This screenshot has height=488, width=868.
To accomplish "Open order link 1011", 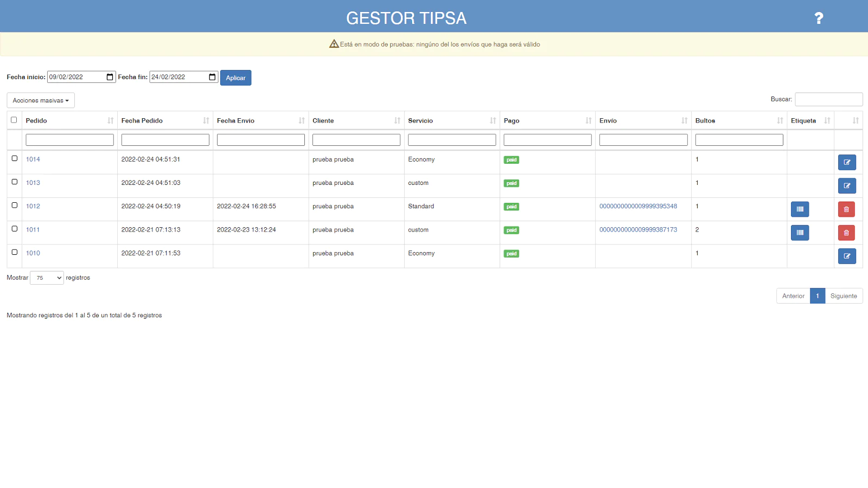I will 33,230.
